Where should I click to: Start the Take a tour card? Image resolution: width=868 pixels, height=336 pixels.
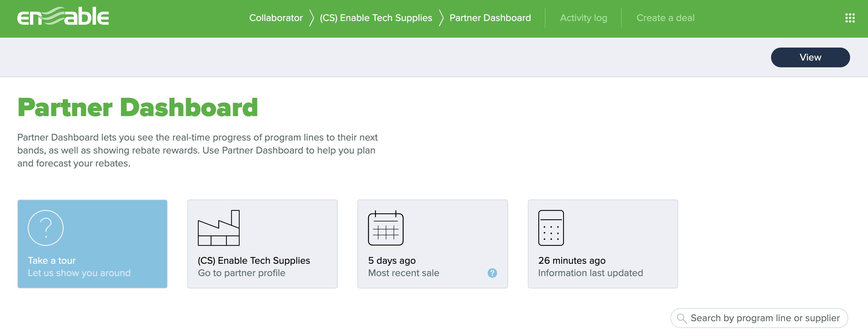click(92, 244)
